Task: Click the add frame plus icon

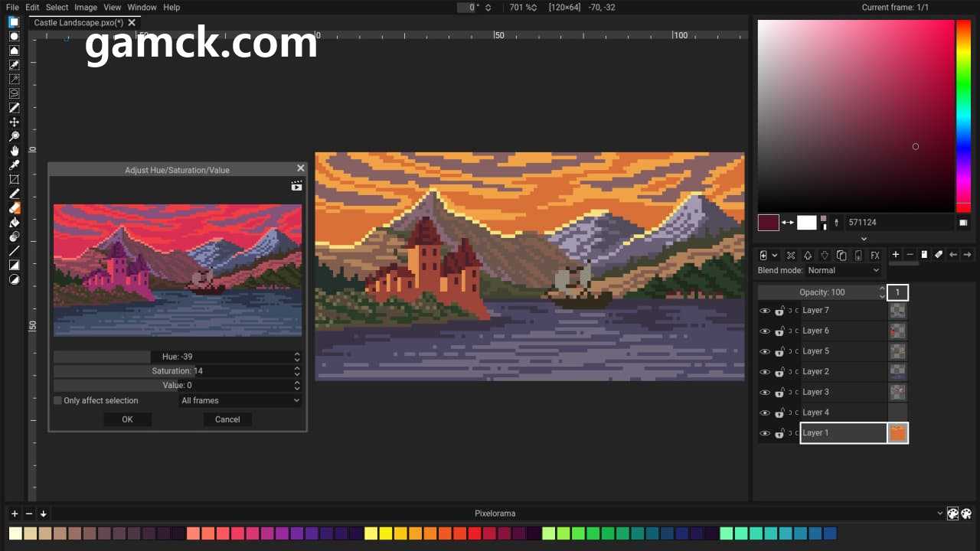Action: point(896,255)
